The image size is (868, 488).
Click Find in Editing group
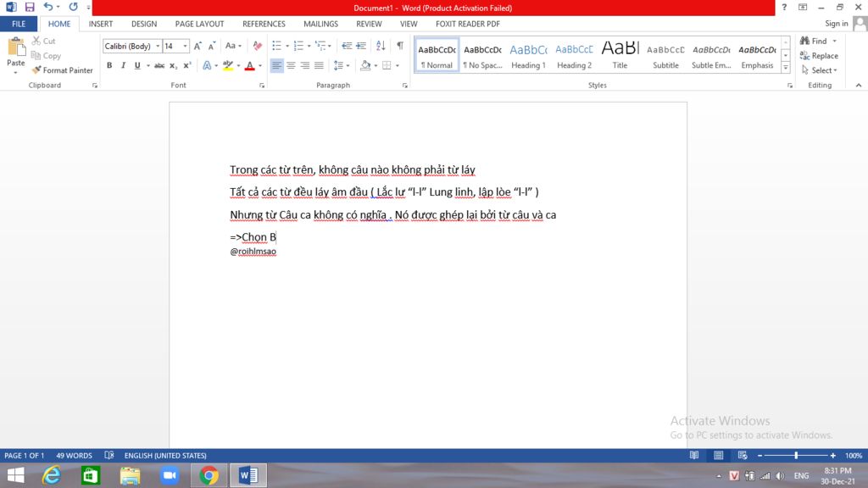coord(813,41)
